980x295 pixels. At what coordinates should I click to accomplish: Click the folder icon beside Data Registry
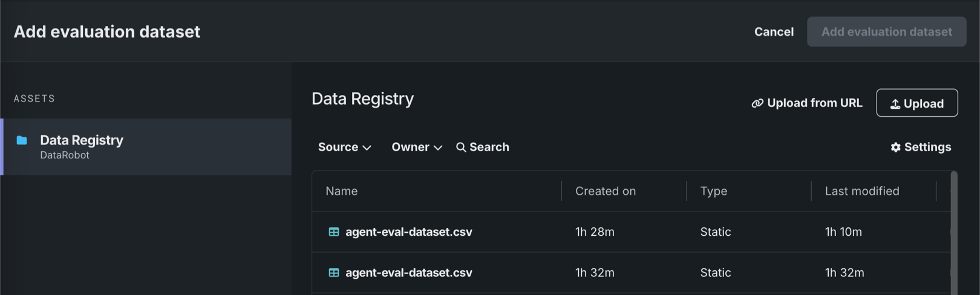click(22, 140)
